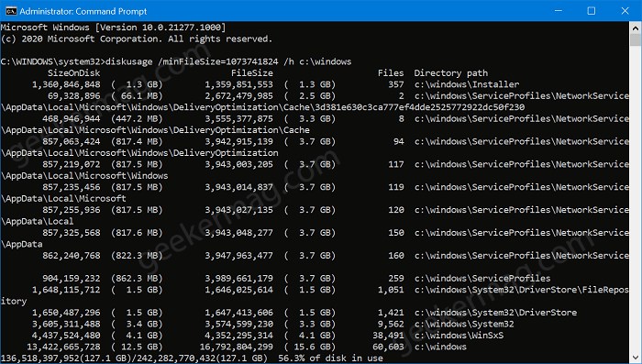Click the value 857,235,456

(x=72, y=187)
